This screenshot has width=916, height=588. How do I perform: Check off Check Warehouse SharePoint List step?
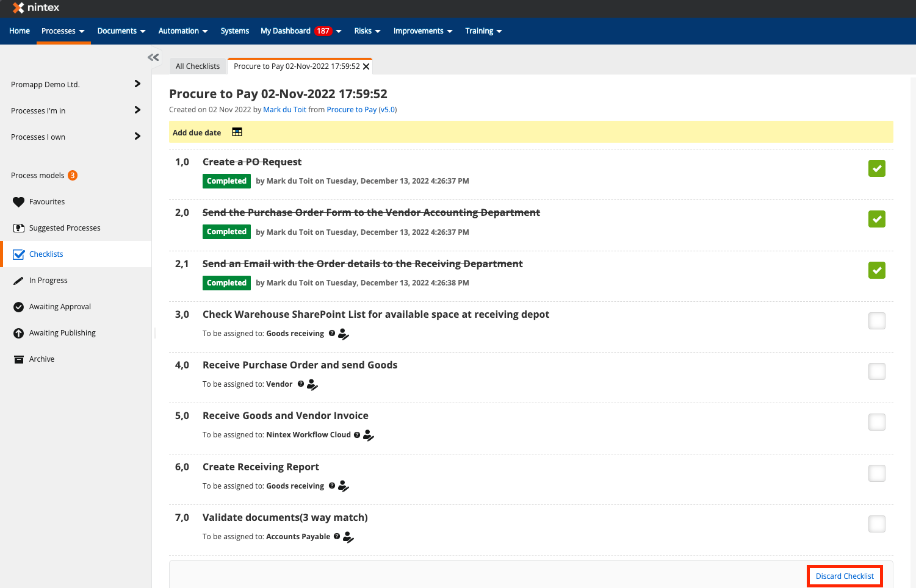tap(877, 321)
